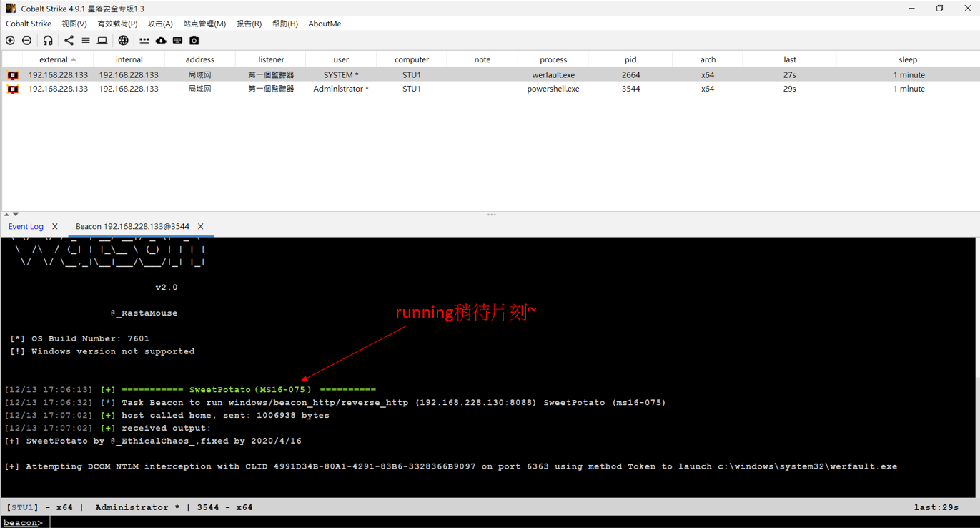Click the 29s last check-in cell
The height and width of the screenshot is (528, 980).
(790, 89)
